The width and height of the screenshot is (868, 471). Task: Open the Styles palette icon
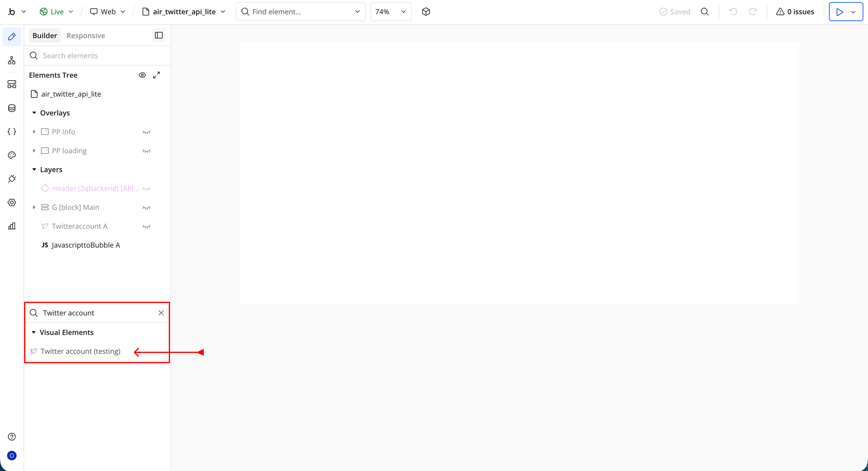(x=12, y=155)
